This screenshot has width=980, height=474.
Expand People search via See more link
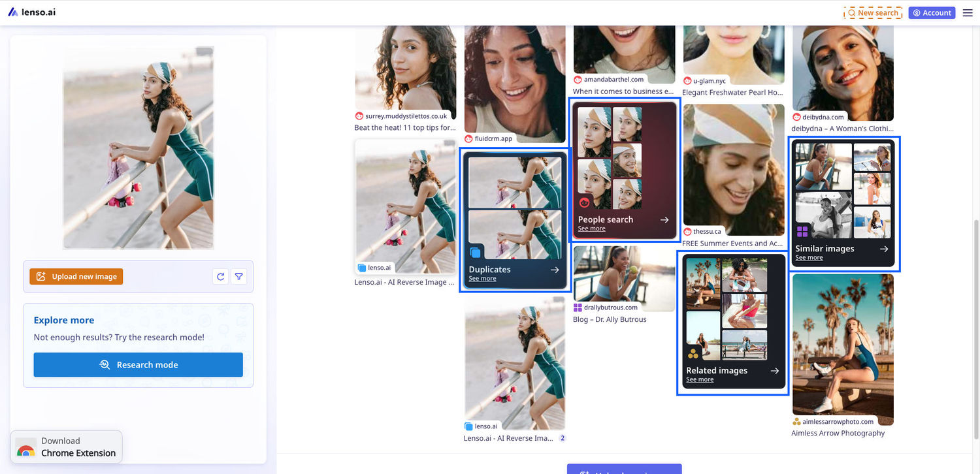[591, 229]
